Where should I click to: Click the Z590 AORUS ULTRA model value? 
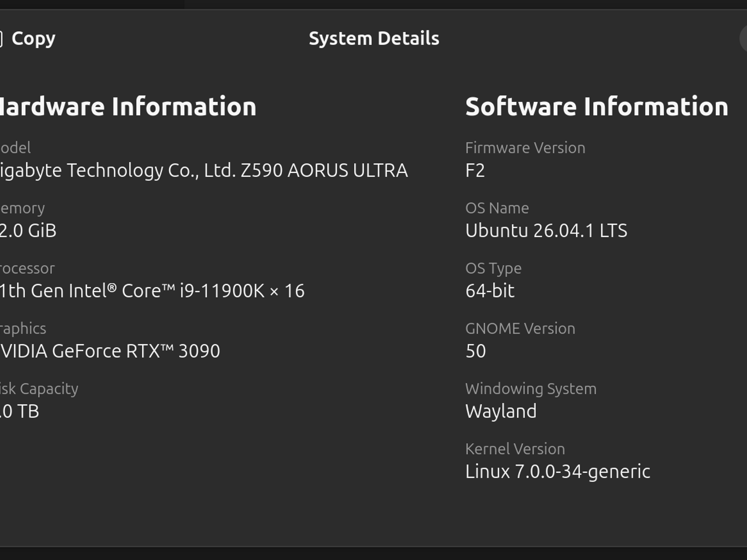click(204, 171)
